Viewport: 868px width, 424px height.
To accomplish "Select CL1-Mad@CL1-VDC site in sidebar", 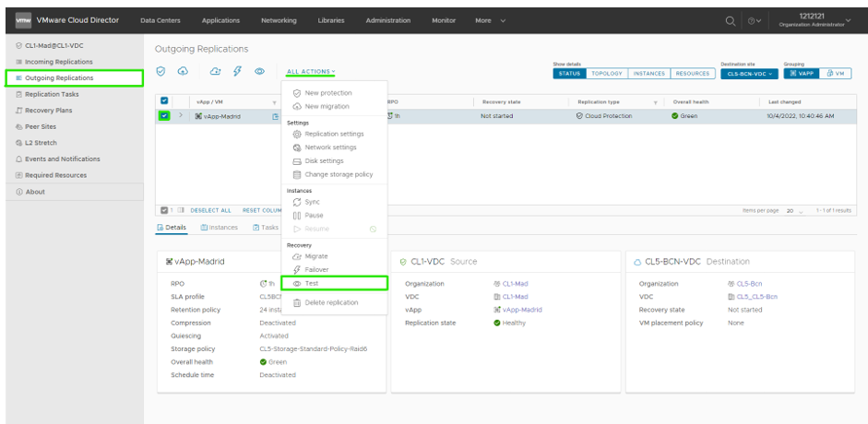I will click(x=54, y=46).
